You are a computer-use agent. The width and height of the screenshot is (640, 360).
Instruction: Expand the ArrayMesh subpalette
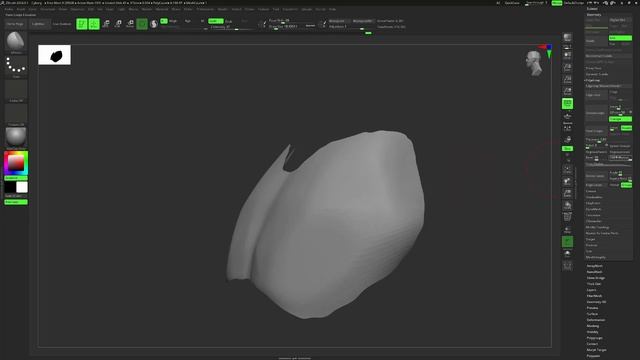595,266
